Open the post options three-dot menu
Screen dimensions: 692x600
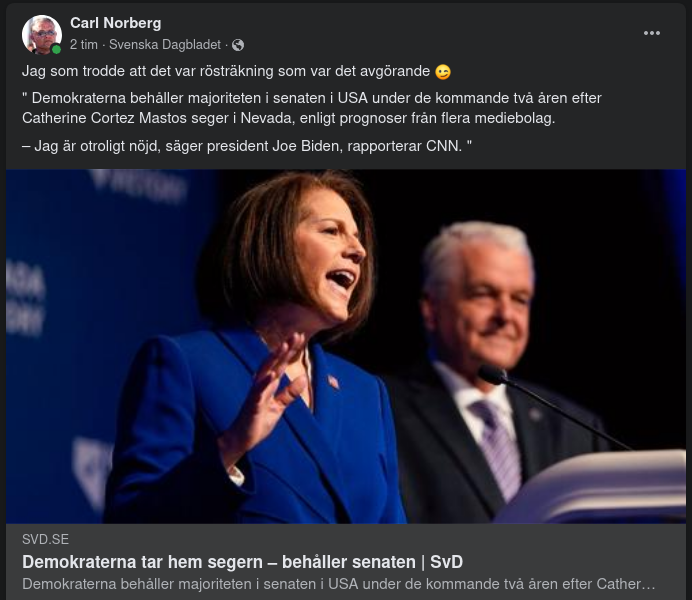tap(652, 33)
